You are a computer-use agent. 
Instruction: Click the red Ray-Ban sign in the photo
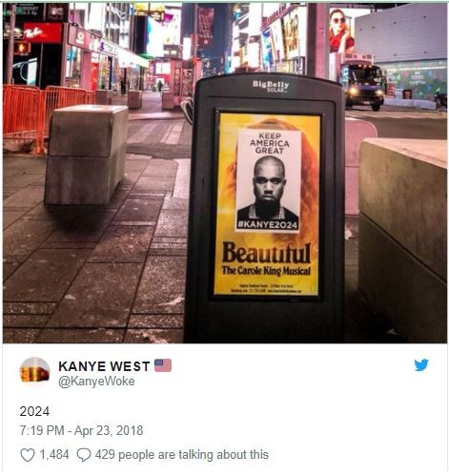43,32
